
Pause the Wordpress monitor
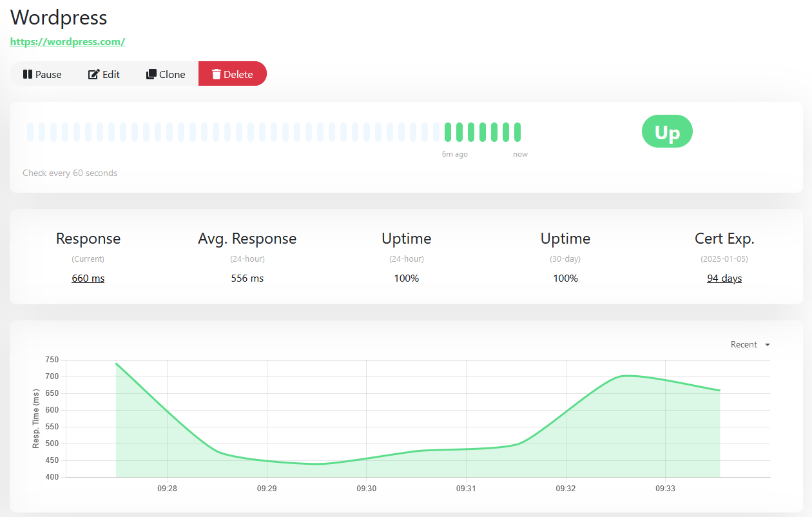point(42,73)
